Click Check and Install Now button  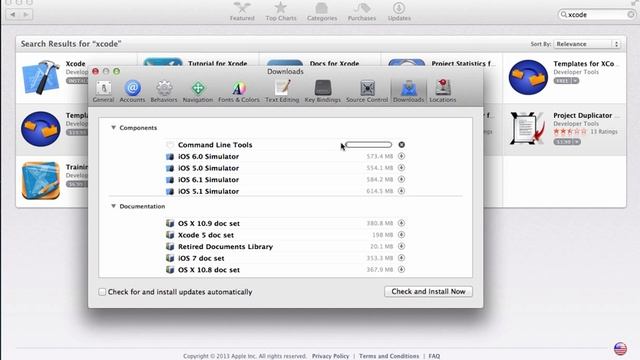(x=428, y=291)
